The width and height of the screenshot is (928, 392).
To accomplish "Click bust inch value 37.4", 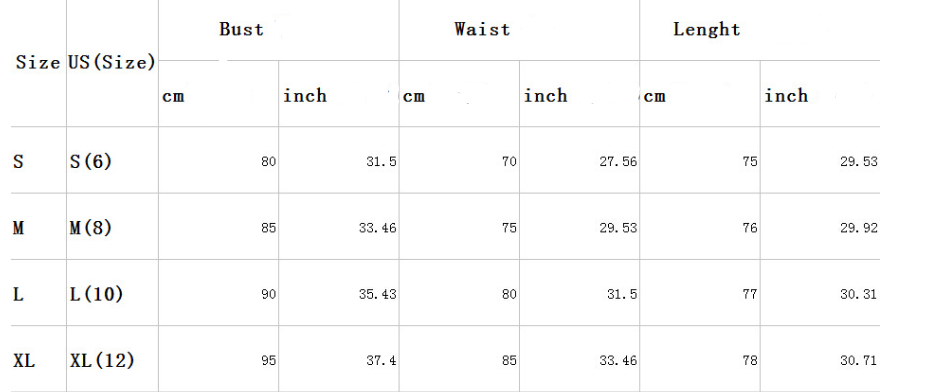I will (x=381, y=361).
